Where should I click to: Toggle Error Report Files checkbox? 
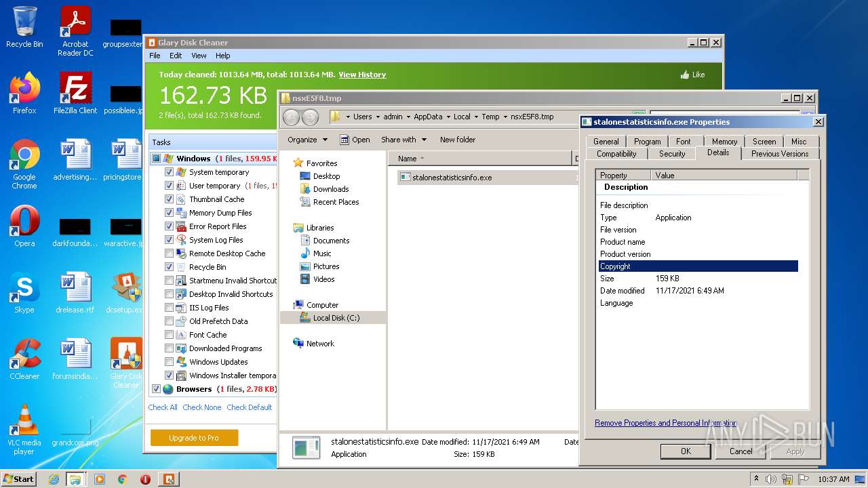click(169, 226)
